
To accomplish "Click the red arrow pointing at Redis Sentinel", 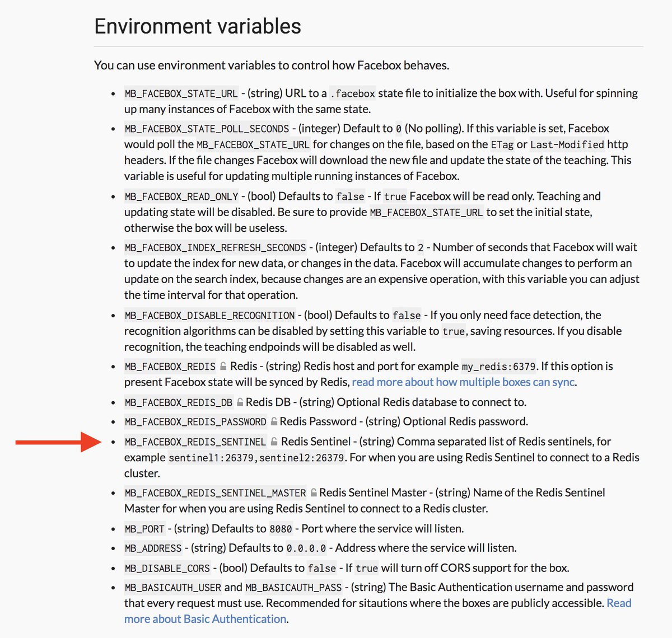I will pos(58,442).
